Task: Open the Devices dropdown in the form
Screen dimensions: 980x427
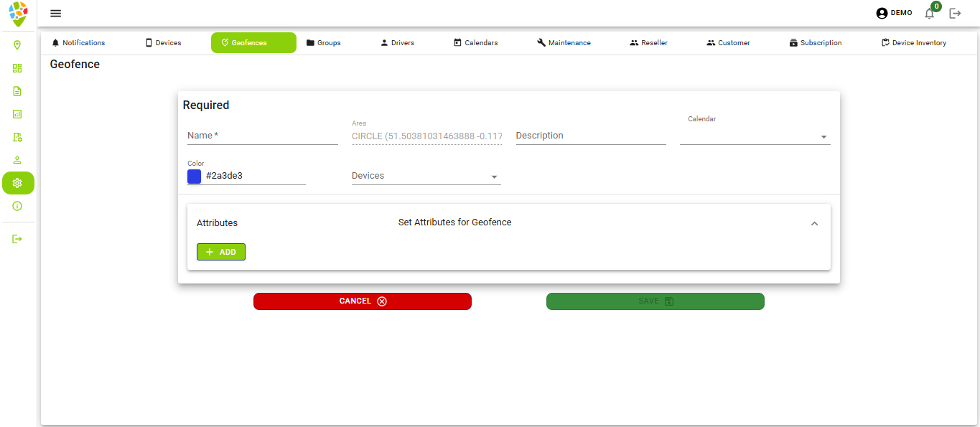Action: [426, 177]
